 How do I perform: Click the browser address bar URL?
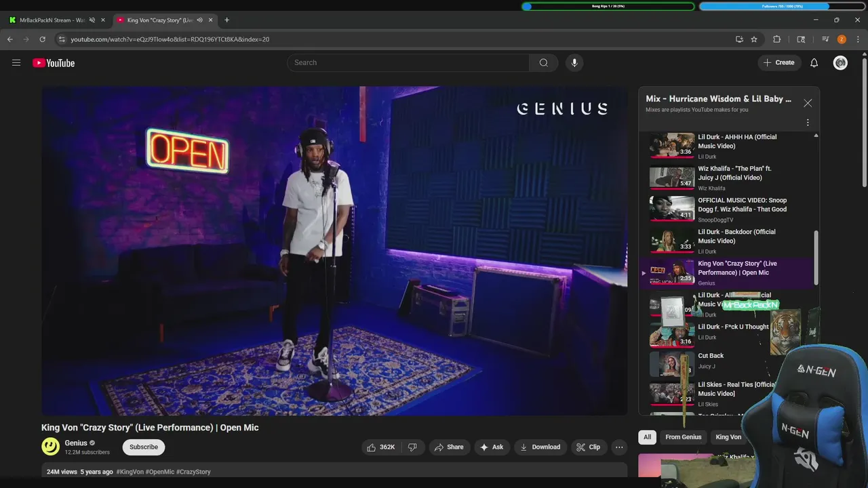(x=170, y=39)
